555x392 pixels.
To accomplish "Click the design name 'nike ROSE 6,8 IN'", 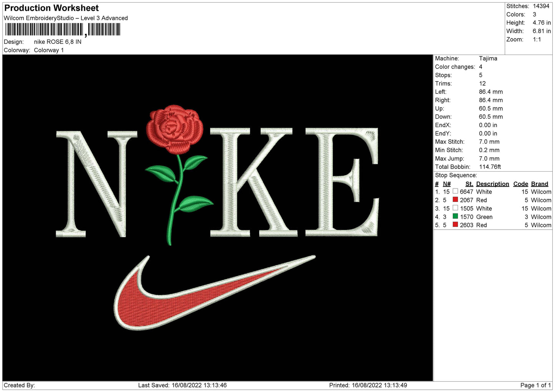I will (58, 42).
